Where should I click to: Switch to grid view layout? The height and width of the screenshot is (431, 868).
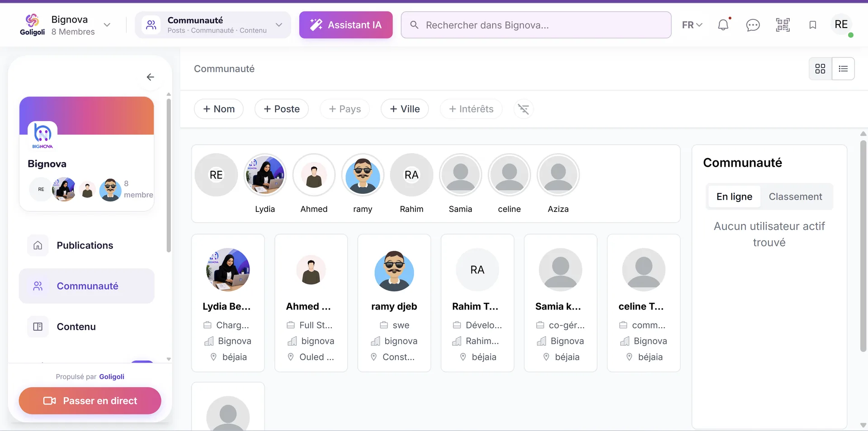(x=820, y=69)
